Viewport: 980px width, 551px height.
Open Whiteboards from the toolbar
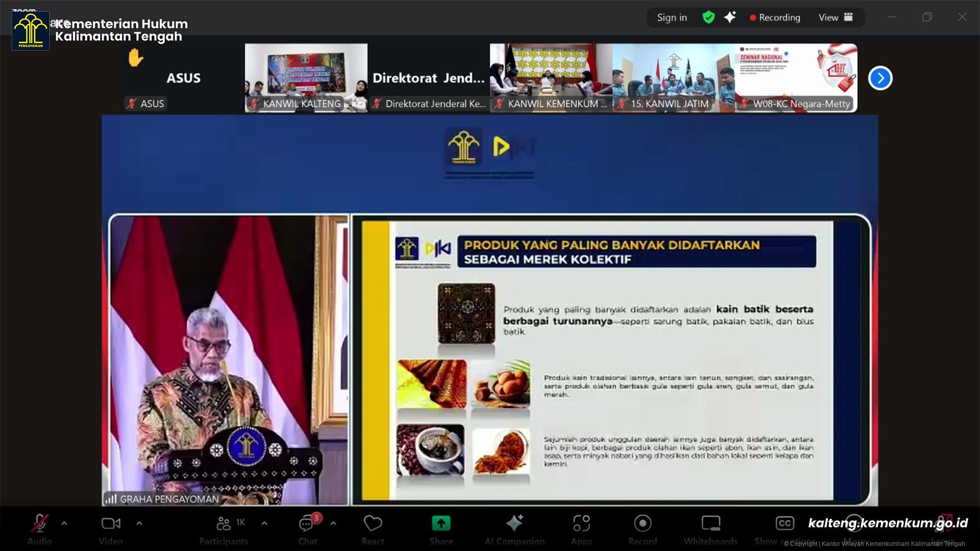tap(710, 524)
